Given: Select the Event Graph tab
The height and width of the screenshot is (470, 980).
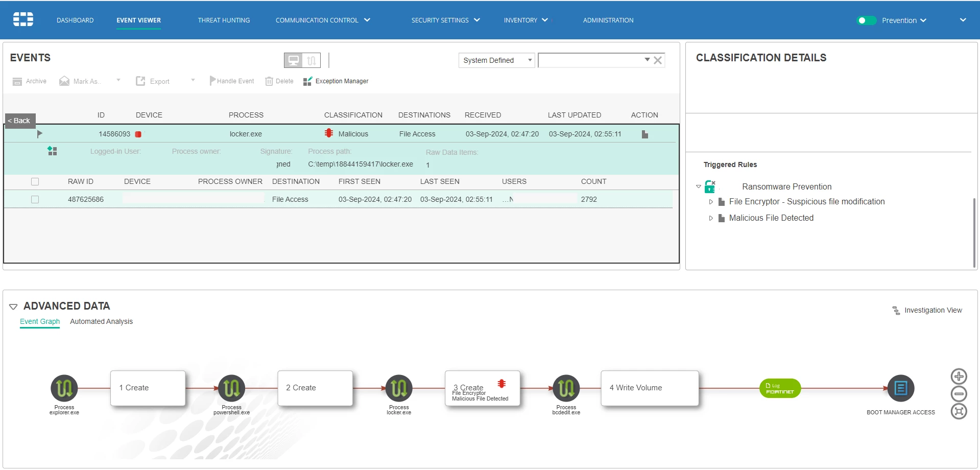Looking at the screenshot, I should pyautogui.click(x=40, y=321).
